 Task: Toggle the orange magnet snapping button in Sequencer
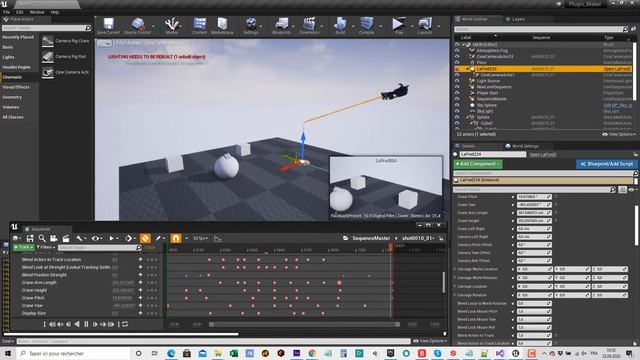coord(176,238)
